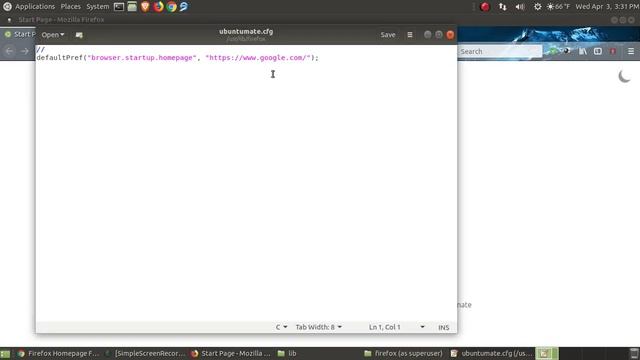Close the ubuntumate.cfg editor window

450,35
